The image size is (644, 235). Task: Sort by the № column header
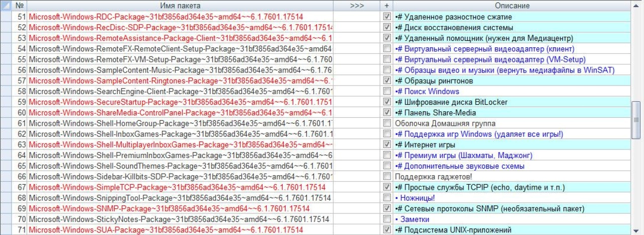coord(20,6)
